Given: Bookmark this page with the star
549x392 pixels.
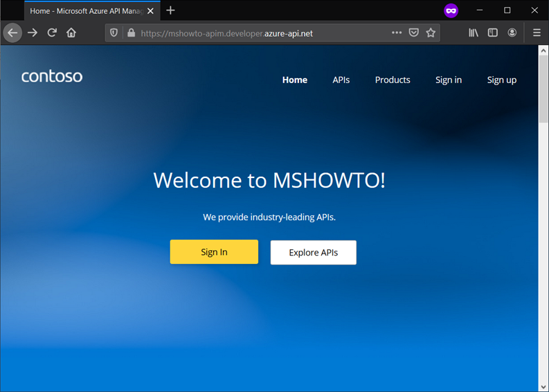Looking at the screenshot, I should (431, 33).
